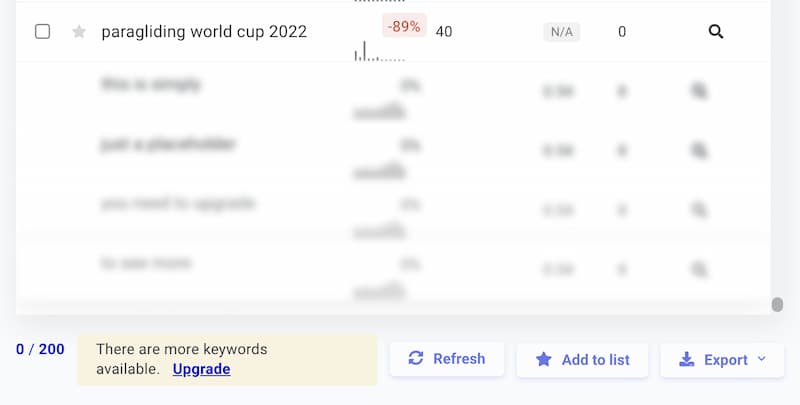Click the blurred "just a placeholder" keyword text
This screenshot has height=405, width=800.
click(x=167, y=145)
